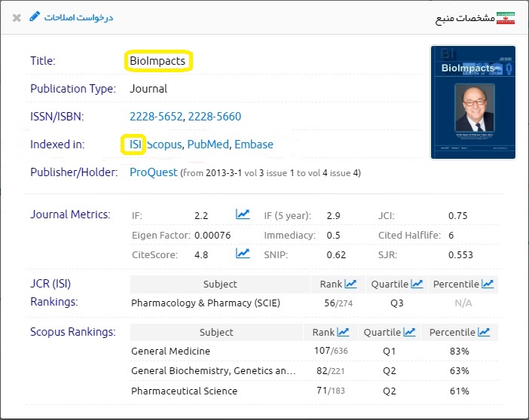
Task: Select the Embase index link
Action: (254, 145)
